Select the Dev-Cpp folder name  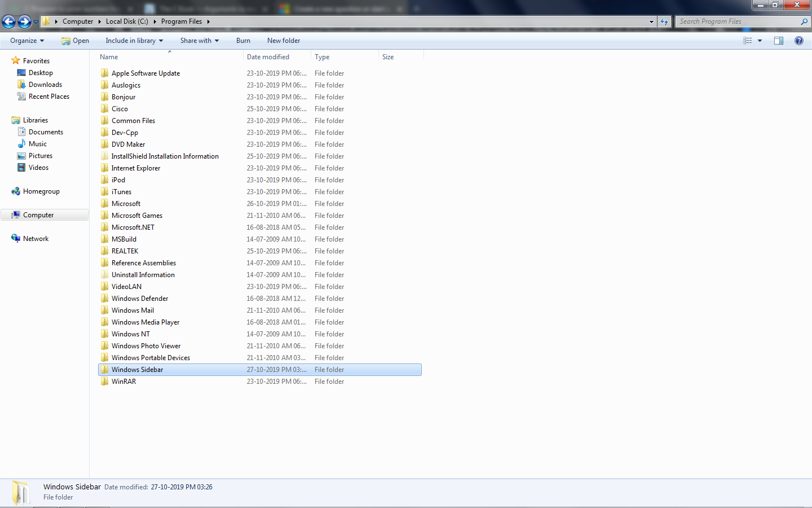point(125,133)
